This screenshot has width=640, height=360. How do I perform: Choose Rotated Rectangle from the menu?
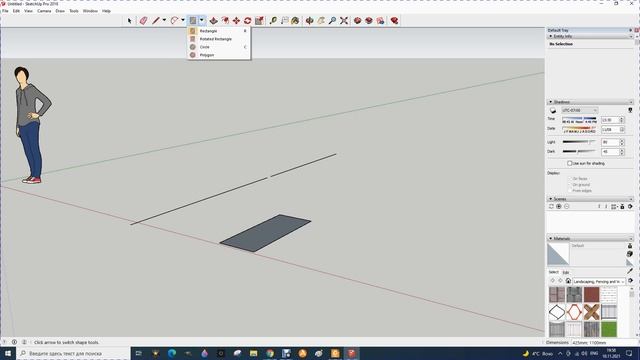219,39
